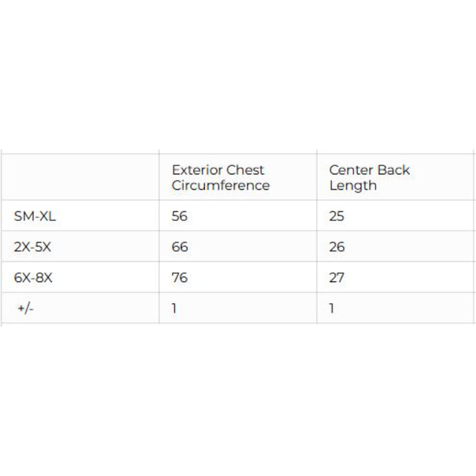Click the empty top-left header cell
Image resolution: width=476 pixels, height=476 pixels.
pos(80,177)
